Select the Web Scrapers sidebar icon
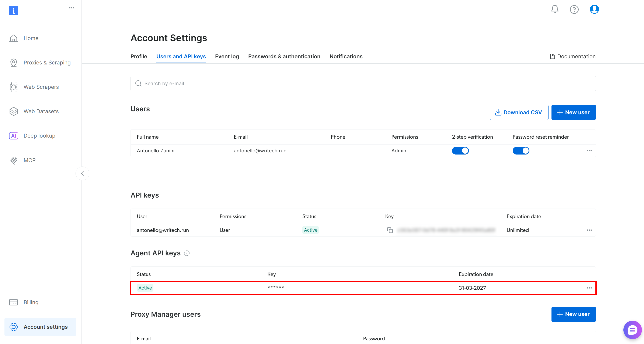The image size is (644, 344). click(14, 87)
